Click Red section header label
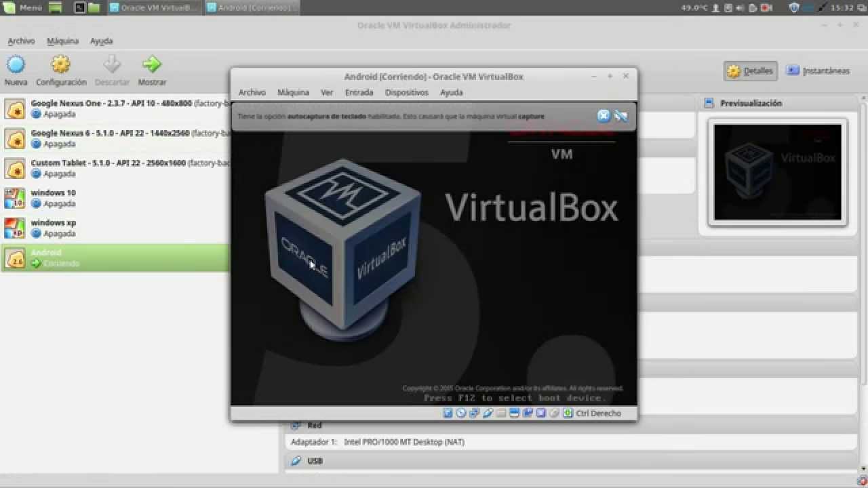Viewport: 868px width, 488px height. pyautogui.click(x=315, y=426)
